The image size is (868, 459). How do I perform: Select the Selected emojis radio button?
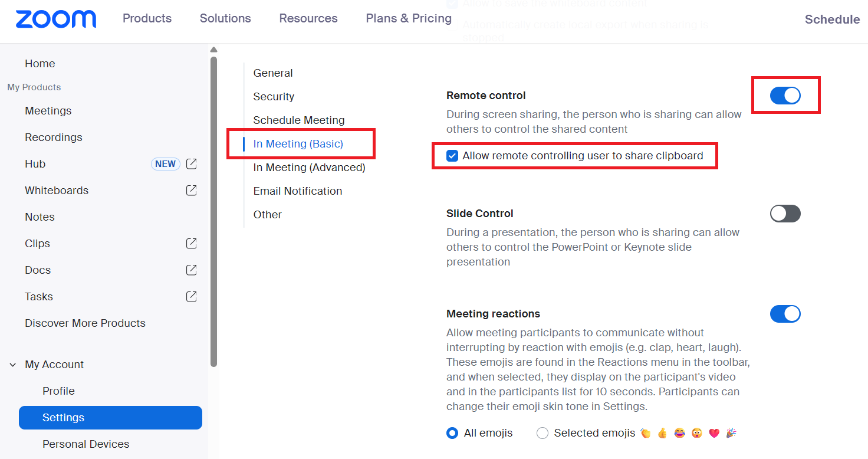[x=542, y=432]
